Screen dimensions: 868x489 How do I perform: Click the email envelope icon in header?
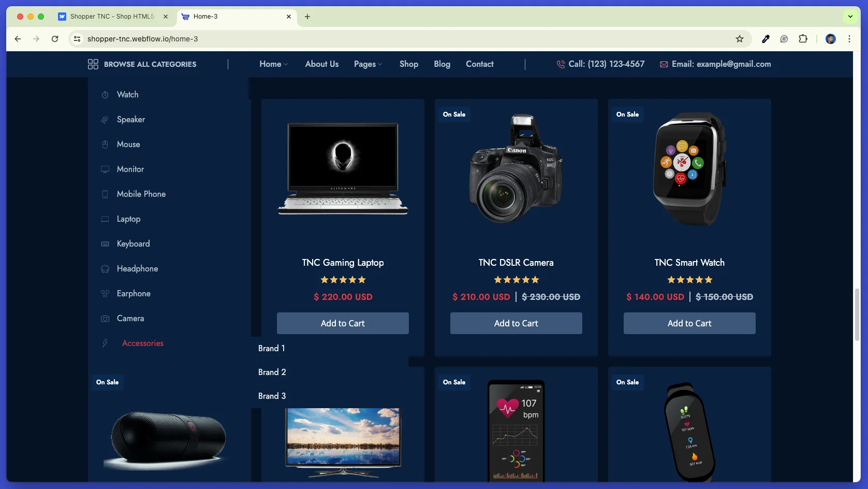tap(664, 64)
